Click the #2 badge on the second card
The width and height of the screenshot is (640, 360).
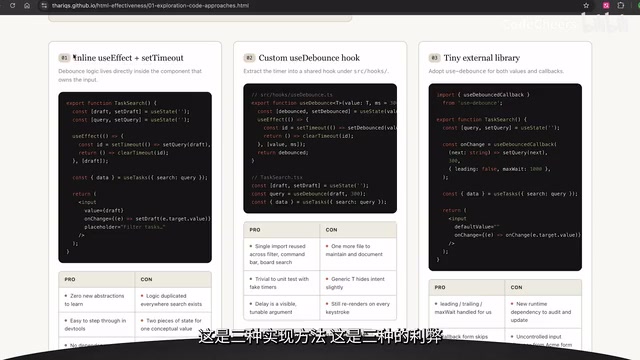(x=249, y=58)
